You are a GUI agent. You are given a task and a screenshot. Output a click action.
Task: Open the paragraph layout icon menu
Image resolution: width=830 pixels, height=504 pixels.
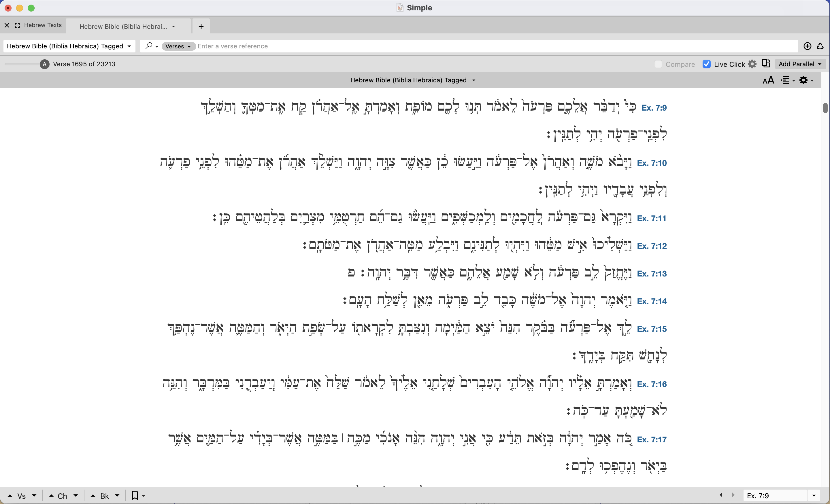[786, 80]
